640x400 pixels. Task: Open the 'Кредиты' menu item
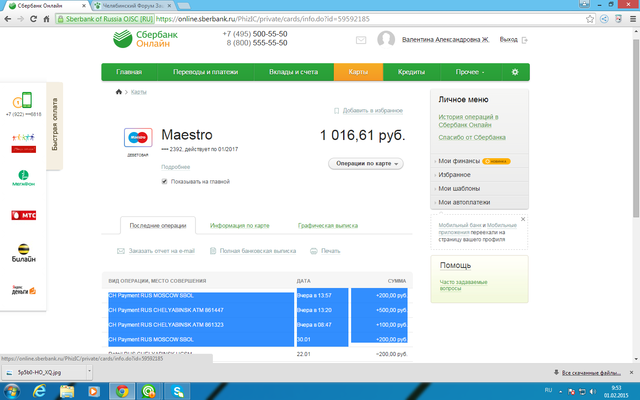[x=411, y=72]
